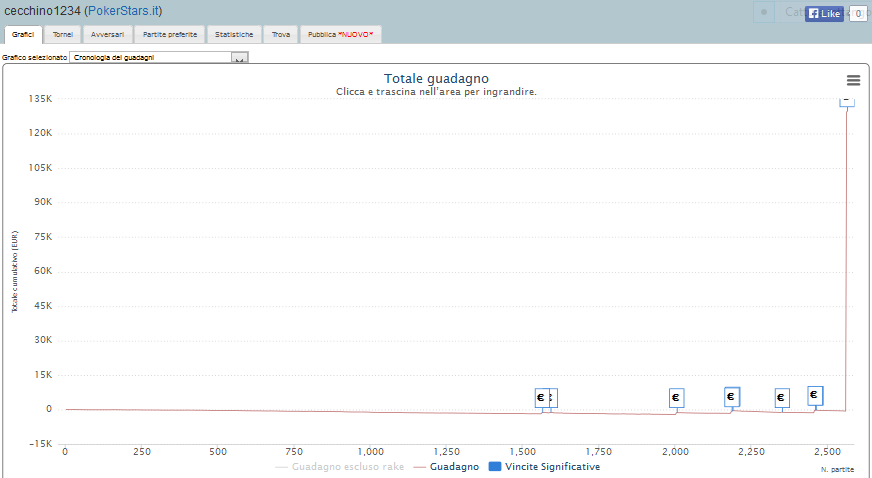872x478 pixels.
Task: Go to the Partite preferite tab
Action: [x=170, y=34]
